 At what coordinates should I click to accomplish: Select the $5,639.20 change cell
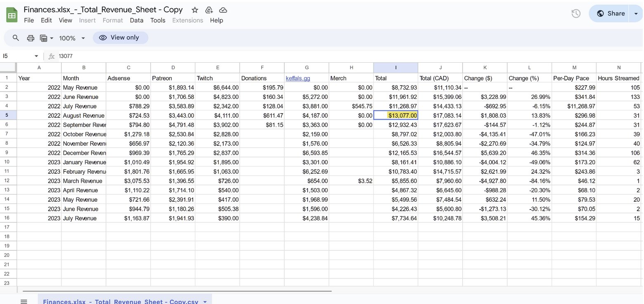[x=485, y=153]
